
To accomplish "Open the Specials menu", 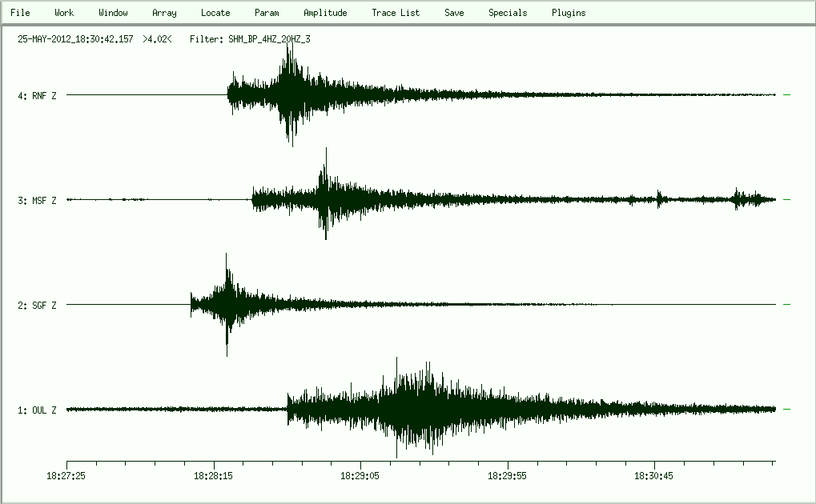I will [508, 13].
